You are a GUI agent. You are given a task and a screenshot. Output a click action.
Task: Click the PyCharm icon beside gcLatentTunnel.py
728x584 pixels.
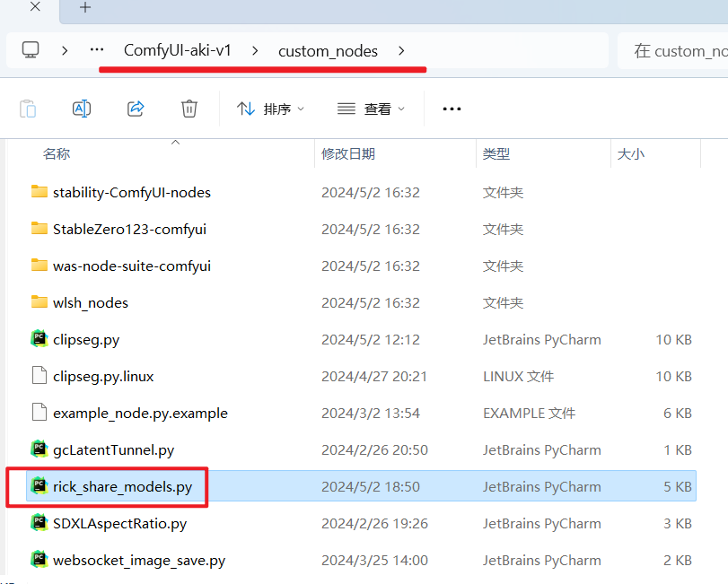pyautogui.click(x=39, y=449)
